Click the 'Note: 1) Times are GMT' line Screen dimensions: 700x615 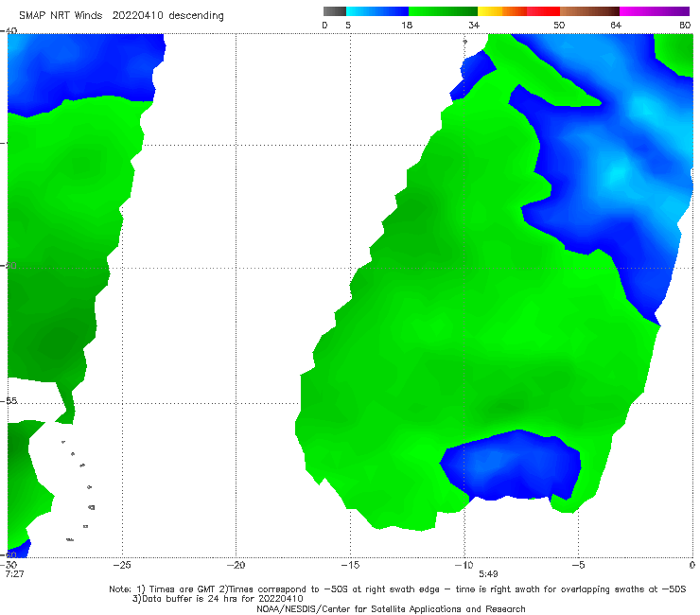(x=397, y=589)
